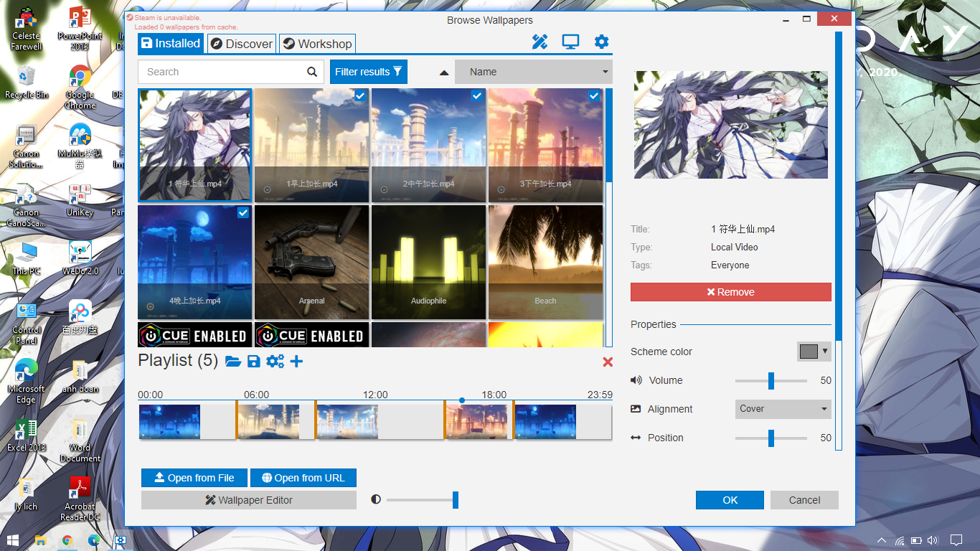
Task: Uncheck the 3下午加长.mp4 wallpaper
Action: (x=594, y=95)
